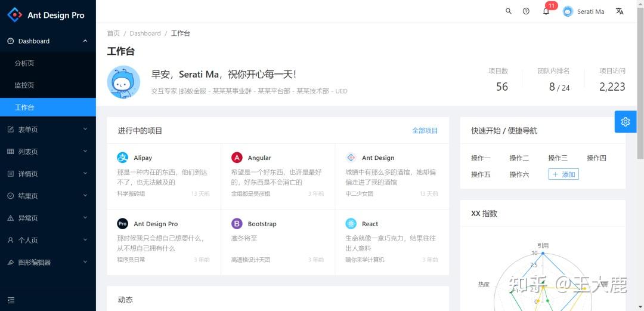This screenshot has width=644, height=311.
Task: Go to 首页 breadcrumb link
Action: [x=113, y=33]
